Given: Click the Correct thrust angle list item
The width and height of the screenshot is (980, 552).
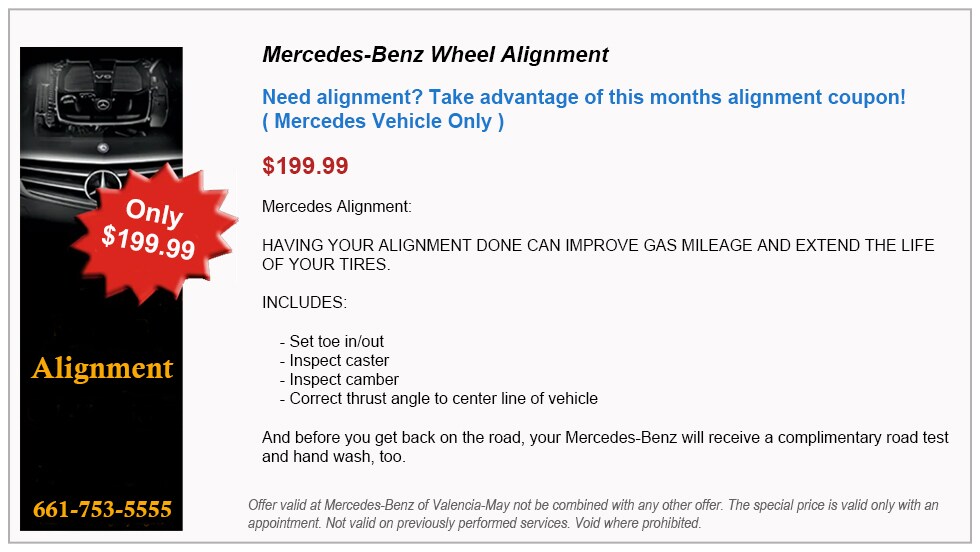Looking at the screenshot, I should point(439,398).
